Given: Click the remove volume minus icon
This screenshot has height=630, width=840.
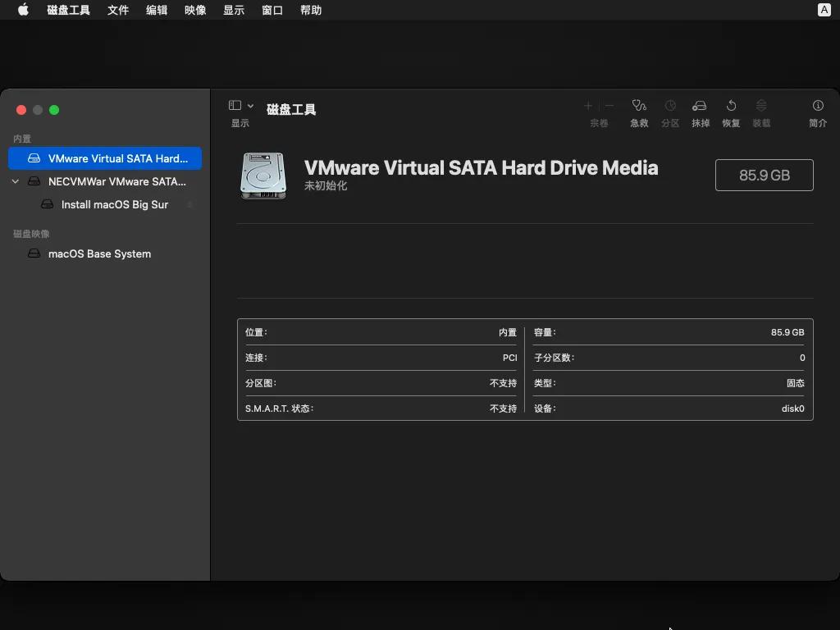Looking at the screenshot, I should pyautogui.click(x=609, y=106).
